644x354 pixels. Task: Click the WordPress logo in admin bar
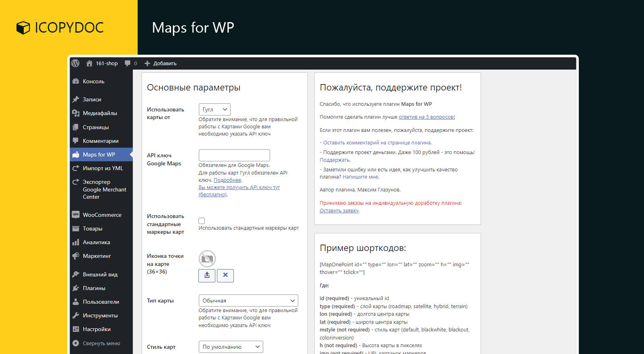coord(75,63)
